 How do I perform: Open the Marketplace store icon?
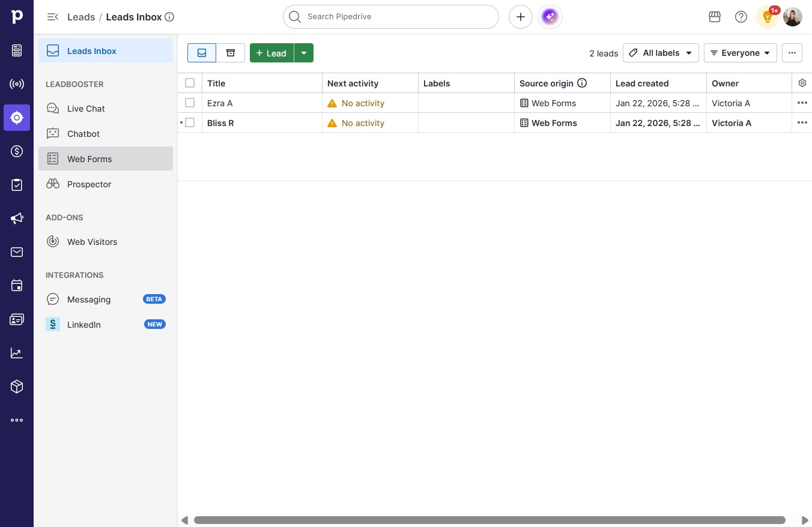[715, 17]
